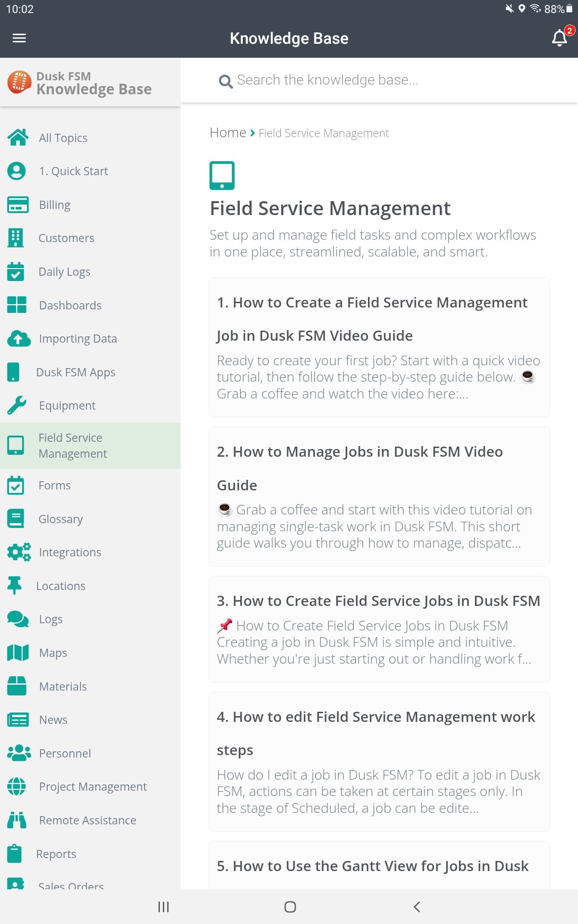The height and width of the screenshot is (924, 578).
Task: Click the Billing credit card icon
Action: coord(18,205)
